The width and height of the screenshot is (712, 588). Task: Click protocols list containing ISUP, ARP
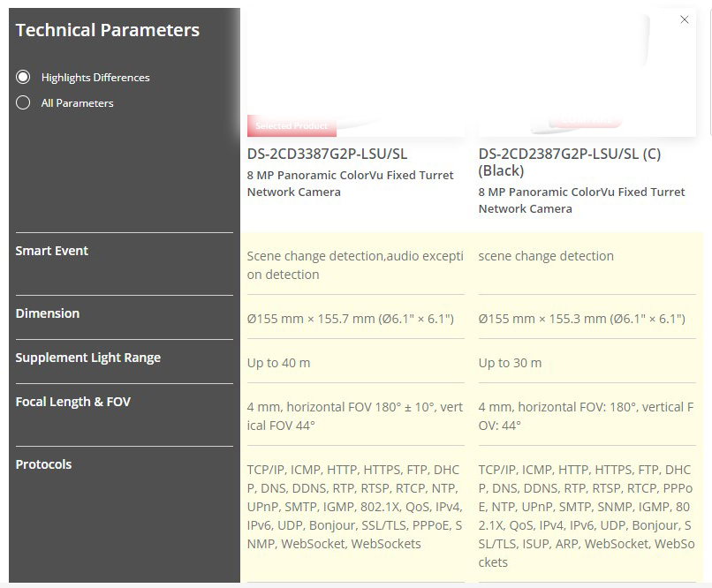(x=587, y=516)
